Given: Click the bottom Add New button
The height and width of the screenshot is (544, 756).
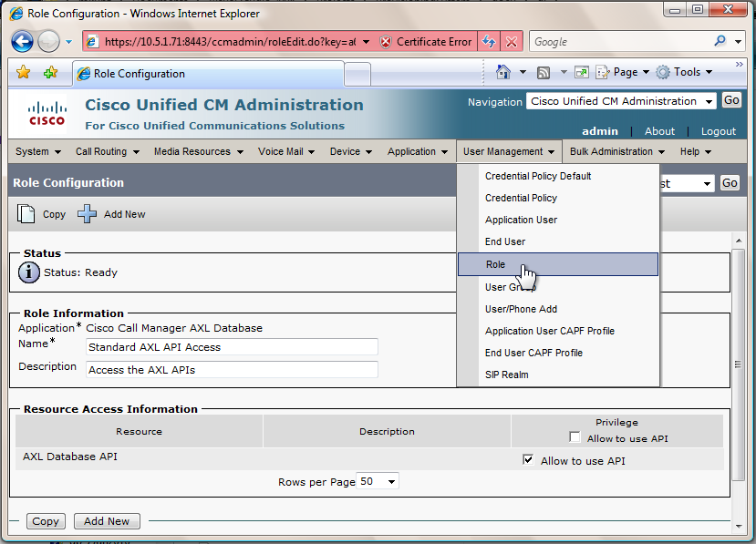Looking at the screenshot, I should click(x=107, y=521).
